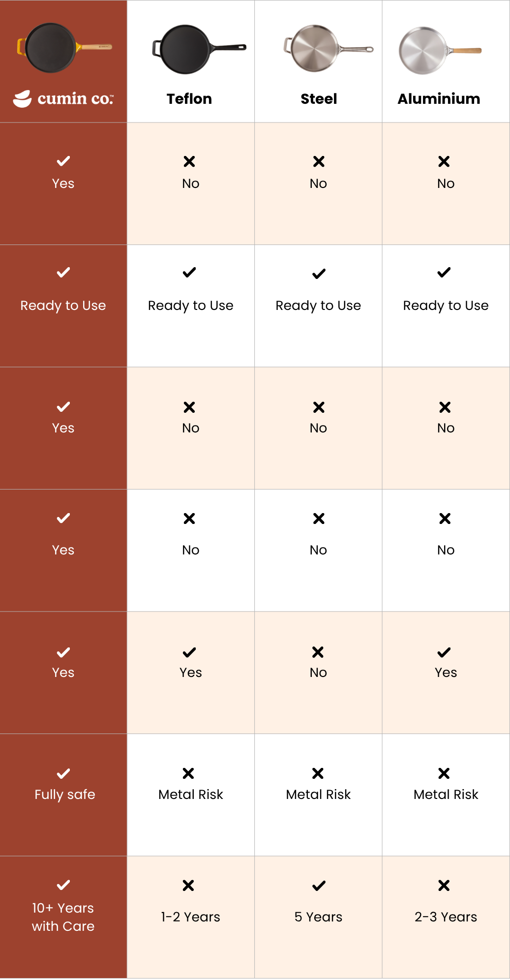Click Teflon's 'Ready to Use' text
This screenshot has width=510, height=980.
pos(191,306)
